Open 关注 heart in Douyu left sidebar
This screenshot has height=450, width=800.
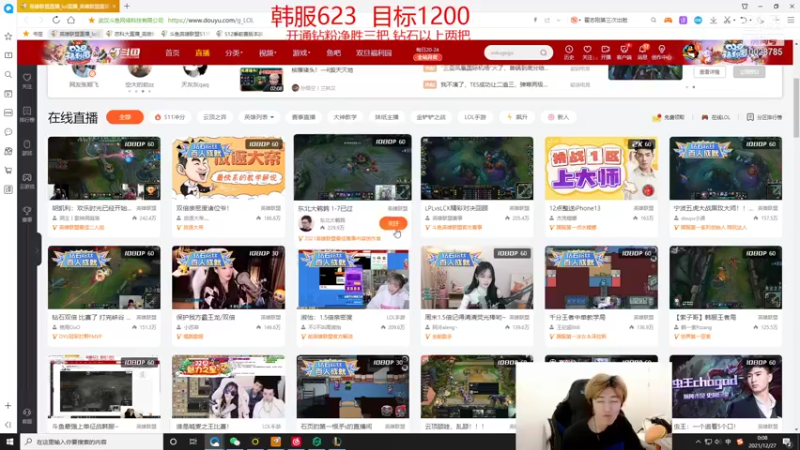click(x=27, y=80)
